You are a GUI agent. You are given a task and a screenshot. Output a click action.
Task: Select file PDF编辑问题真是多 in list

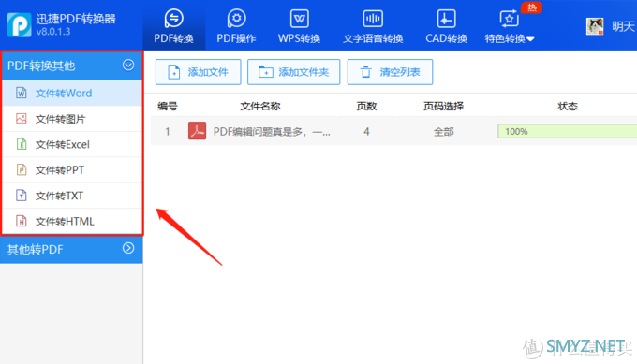272,132
